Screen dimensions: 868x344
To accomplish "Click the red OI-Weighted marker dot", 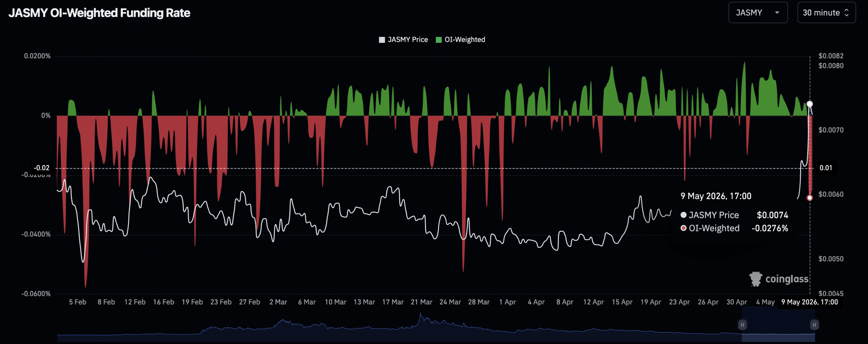I will click(x=810, y=198).
